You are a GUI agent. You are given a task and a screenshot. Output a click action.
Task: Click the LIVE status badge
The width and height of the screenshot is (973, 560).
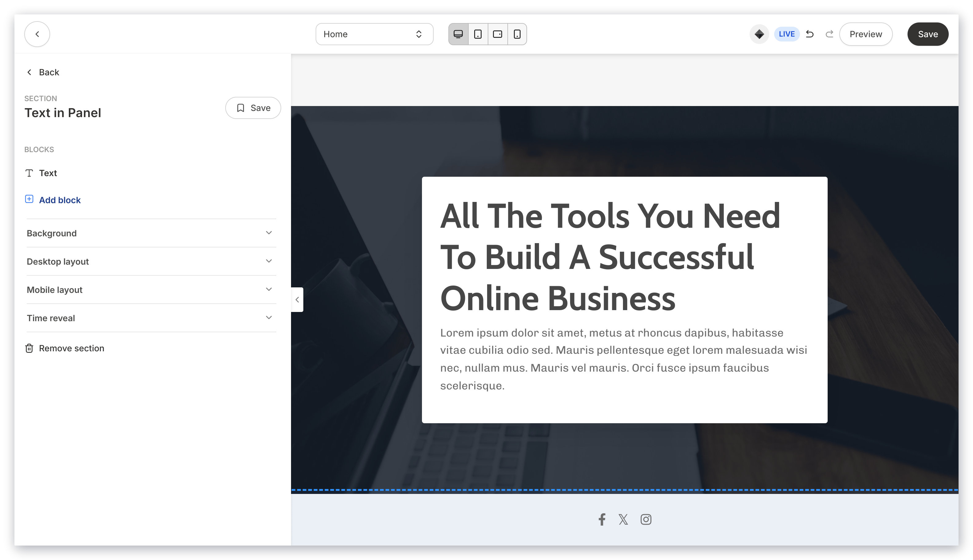click(786, 34)
